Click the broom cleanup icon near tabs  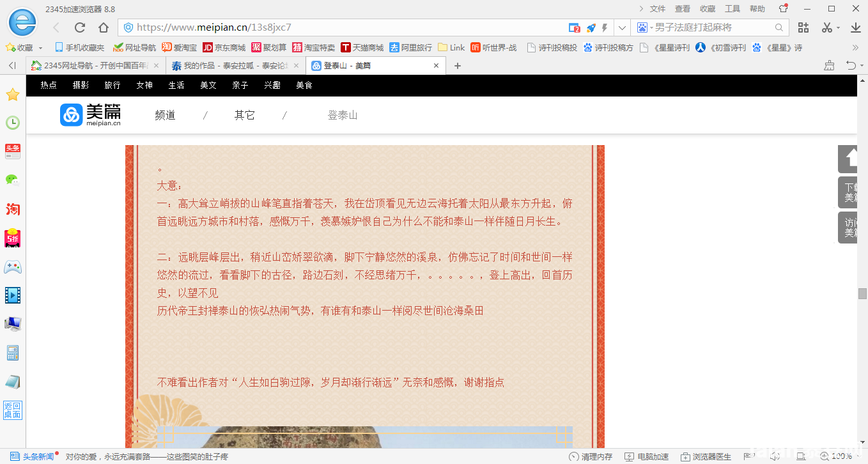tap(830, 65)
